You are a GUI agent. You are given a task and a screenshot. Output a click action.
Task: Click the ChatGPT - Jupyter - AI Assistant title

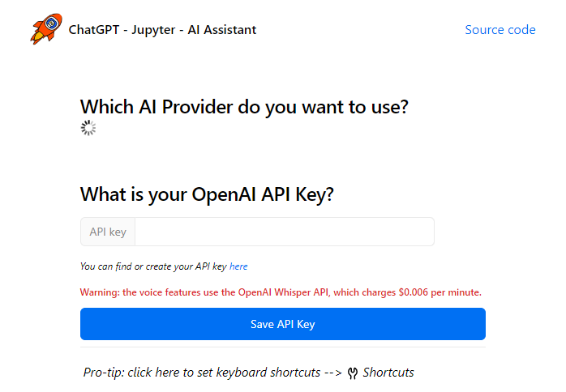[x=162, y=30]
